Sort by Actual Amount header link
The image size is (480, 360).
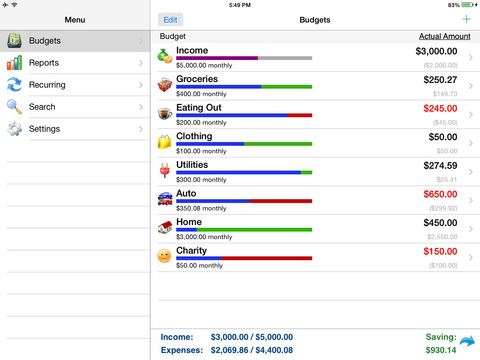pyautogui.click(x=444, y=36)
